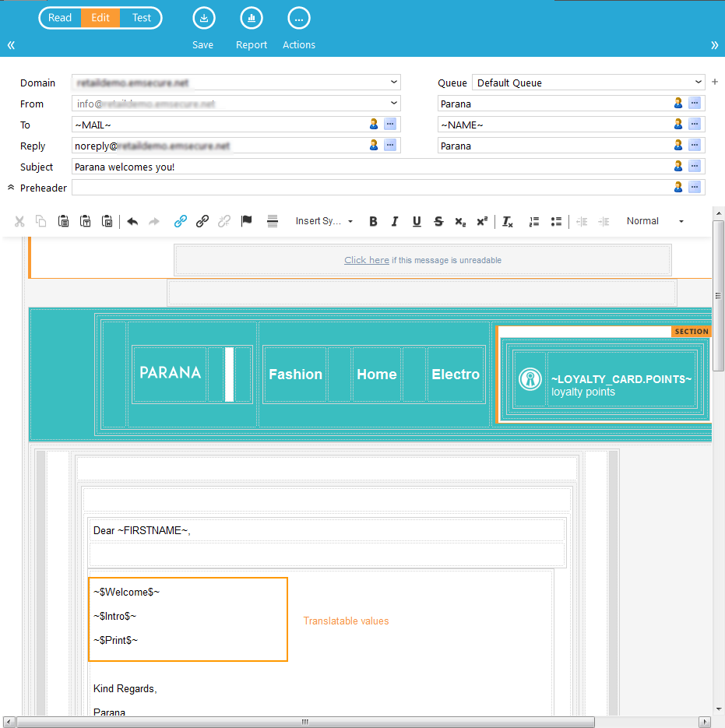
Task: Click the 'Click here' link
Action: (367, 260)
